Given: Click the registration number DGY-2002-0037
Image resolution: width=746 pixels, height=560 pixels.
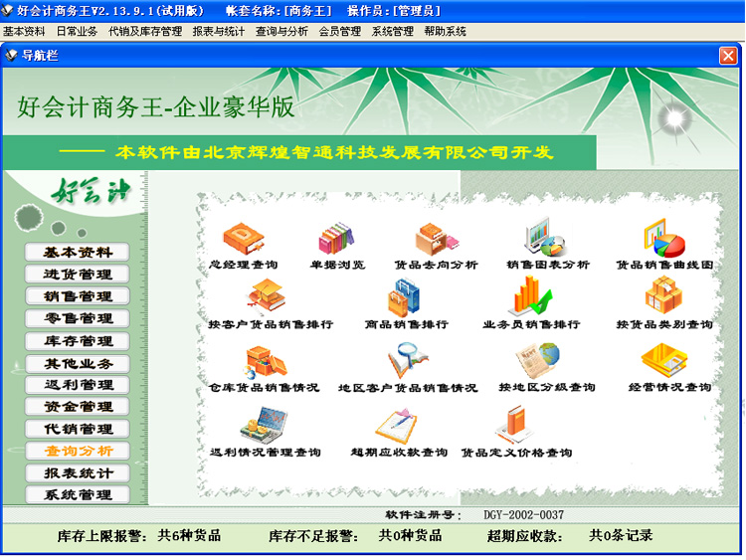Looking at the screenshot, I should (x=523, y=515).
